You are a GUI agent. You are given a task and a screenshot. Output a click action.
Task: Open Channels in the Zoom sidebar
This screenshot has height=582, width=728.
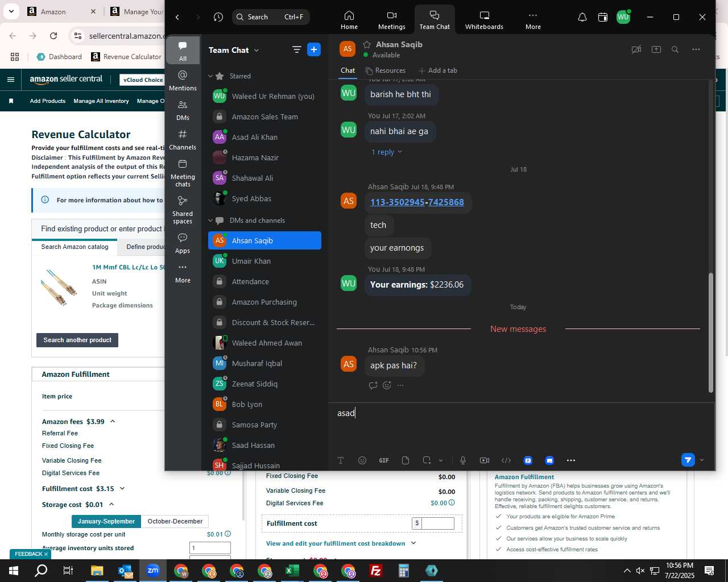tap(183, 140)
